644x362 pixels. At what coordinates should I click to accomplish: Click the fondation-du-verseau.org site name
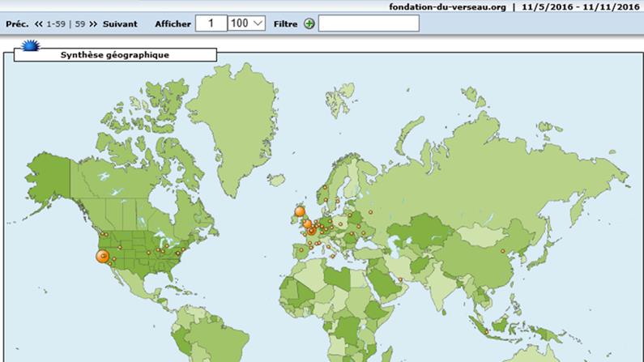click(x=447, y=7)
